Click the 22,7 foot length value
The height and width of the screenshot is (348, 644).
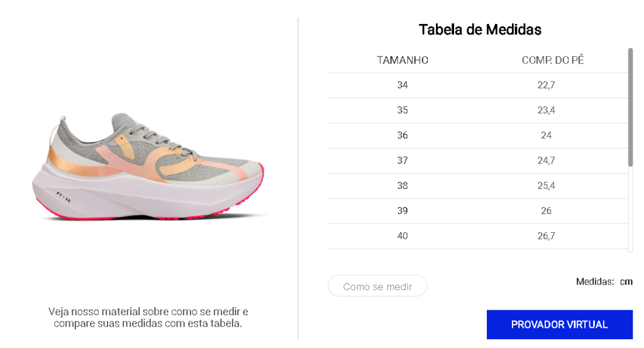point(547,85)
